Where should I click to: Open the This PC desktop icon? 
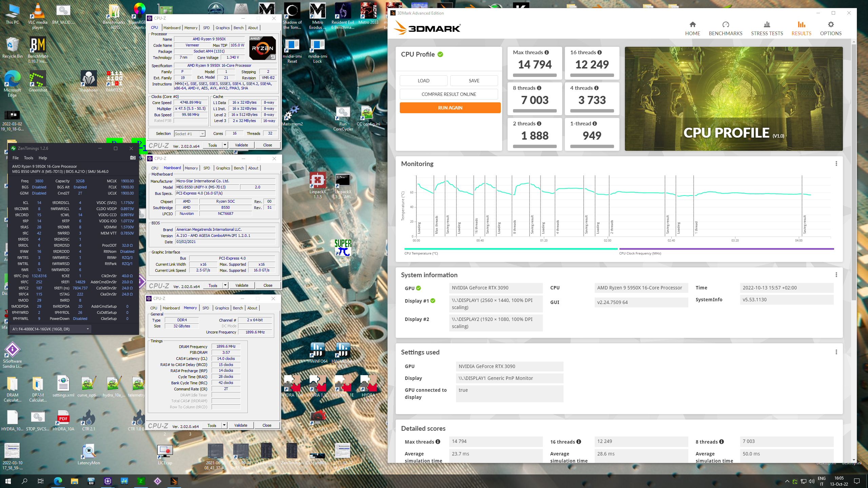pyautogui.click(x=12, y=14)
